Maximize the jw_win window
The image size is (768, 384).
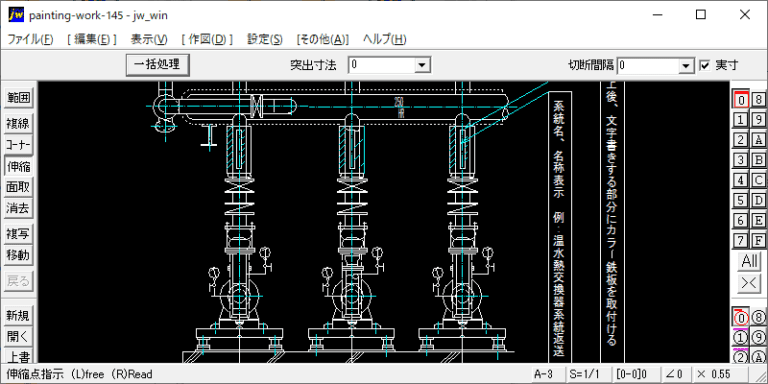[x=701, y=15]
